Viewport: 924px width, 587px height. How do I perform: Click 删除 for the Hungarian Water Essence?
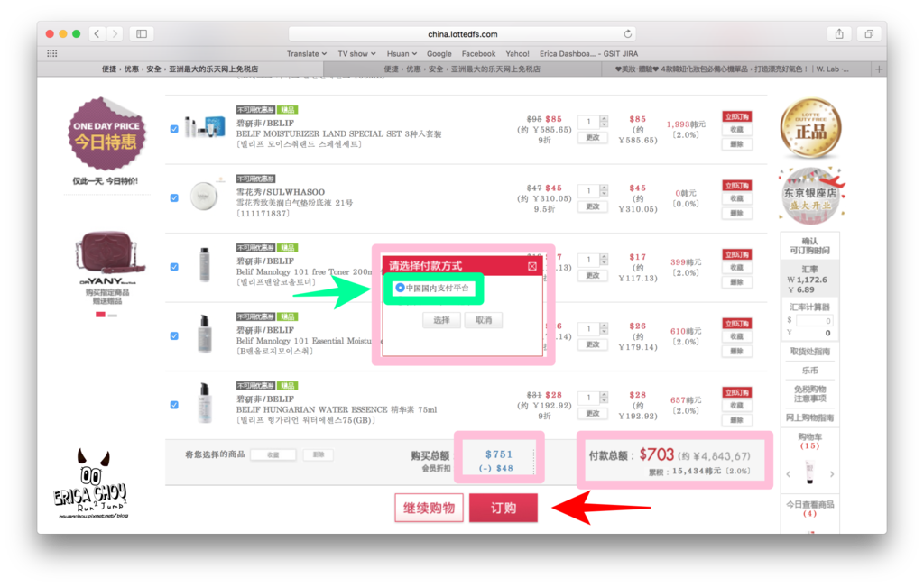[x=737, y=420]
